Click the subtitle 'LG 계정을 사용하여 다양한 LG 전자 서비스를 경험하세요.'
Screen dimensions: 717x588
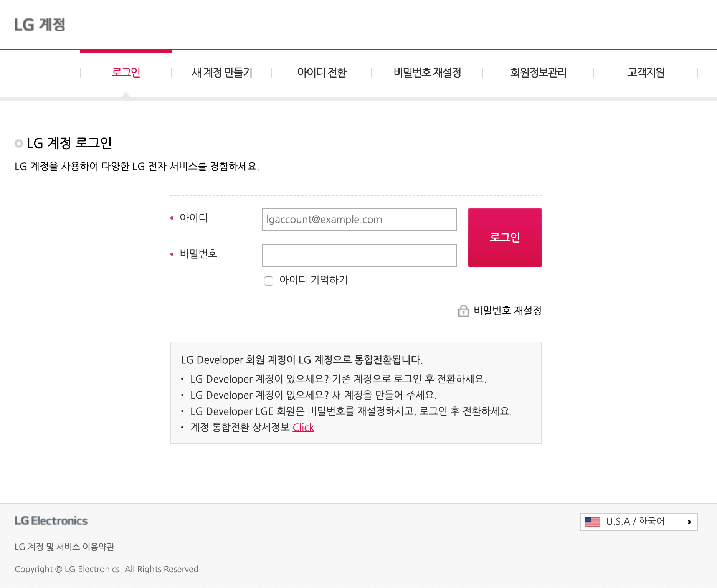coord(137,166)
